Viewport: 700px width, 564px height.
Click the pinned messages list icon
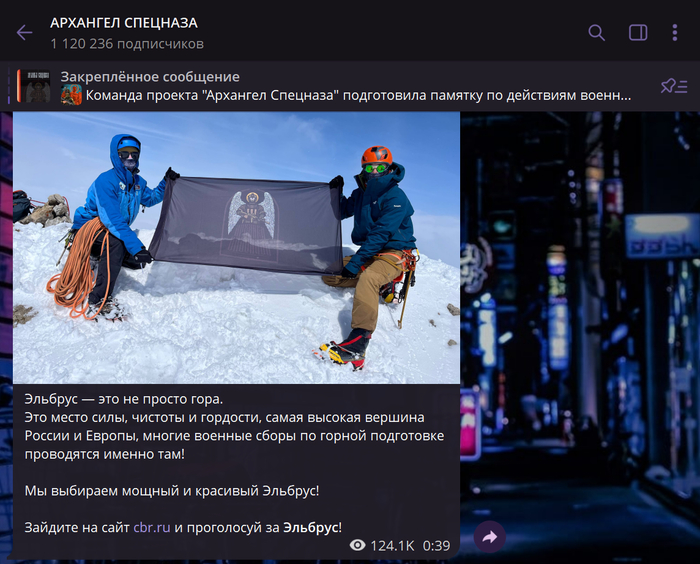coord(673,86)
